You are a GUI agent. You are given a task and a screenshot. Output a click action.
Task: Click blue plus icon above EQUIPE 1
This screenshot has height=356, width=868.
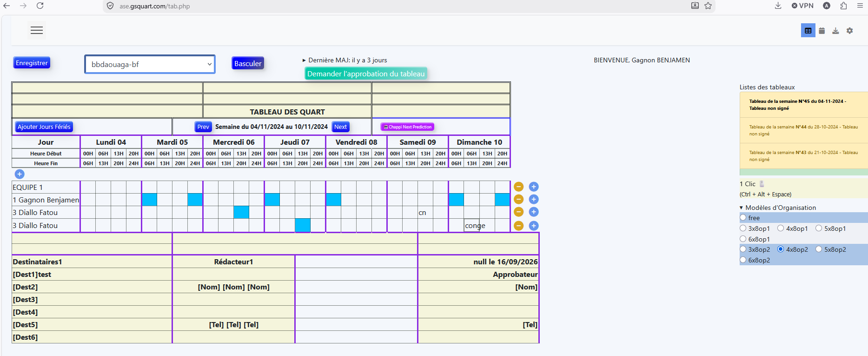20,174
